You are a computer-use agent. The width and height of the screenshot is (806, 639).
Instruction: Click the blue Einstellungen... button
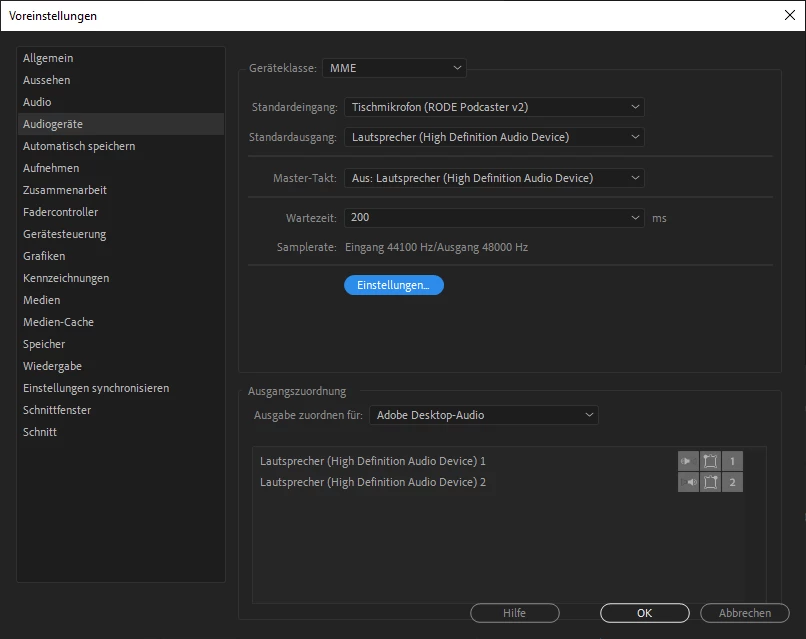click(x=394, y=285)
